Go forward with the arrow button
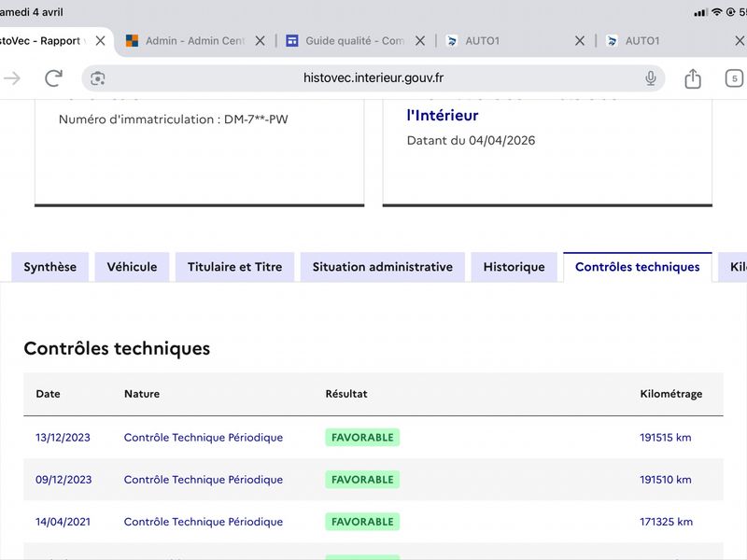 [12, 78]
